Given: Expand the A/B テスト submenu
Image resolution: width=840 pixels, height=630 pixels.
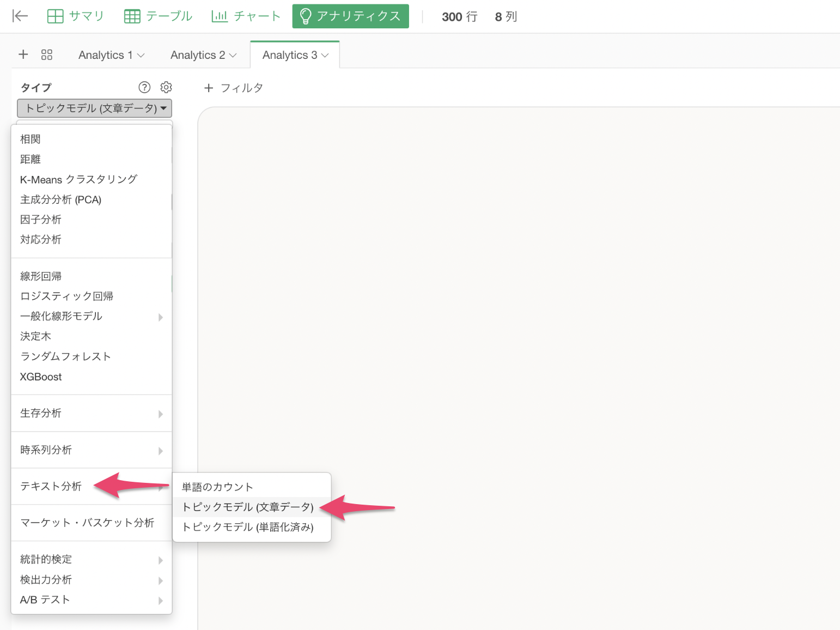Looking at the screenshot, I should click(92, 600).
